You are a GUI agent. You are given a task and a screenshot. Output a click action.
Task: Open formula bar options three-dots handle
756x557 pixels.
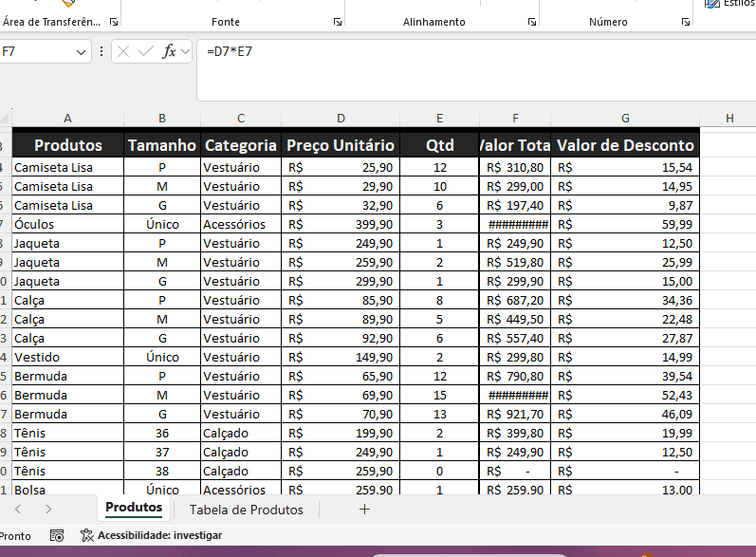(101, 51)
